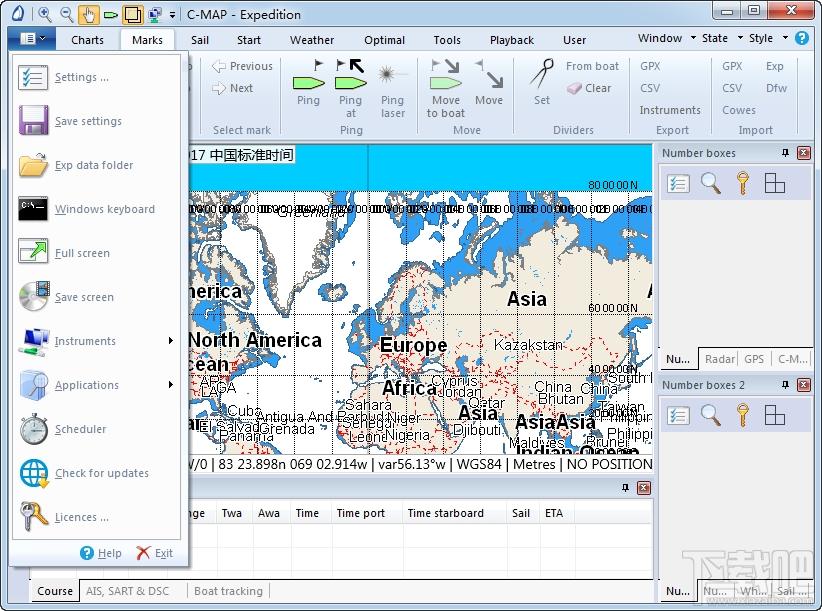This screenshot has width=822, height=611.
Task: Switch to the Charts ribbon tab
Action: click(x=88, y=40)
